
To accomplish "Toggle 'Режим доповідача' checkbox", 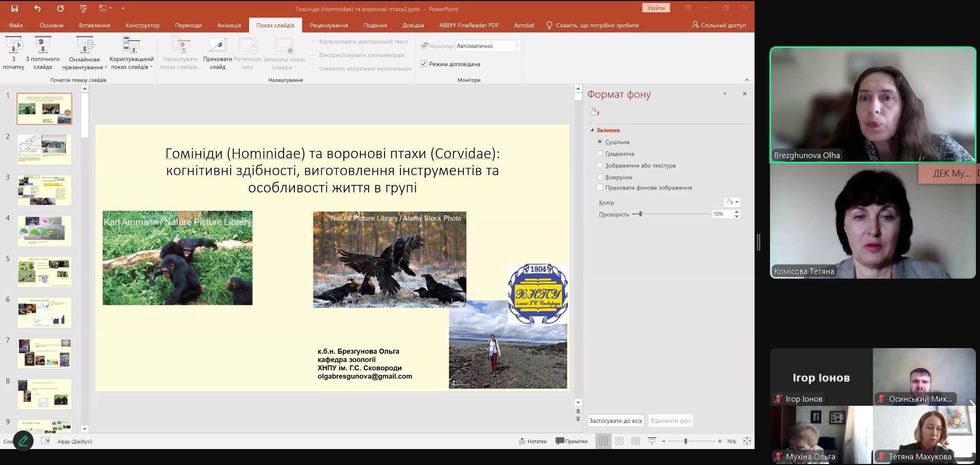I will [424, 64].
